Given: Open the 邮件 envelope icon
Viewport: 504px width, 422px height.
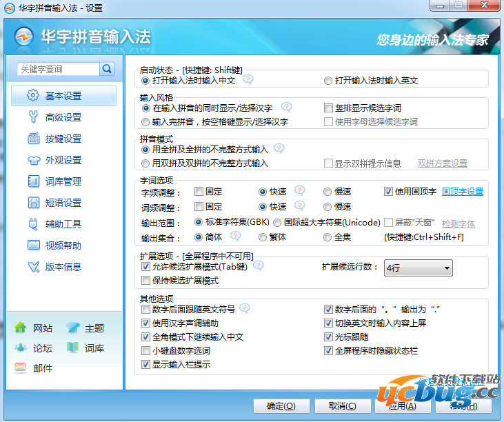Looking at the screenshot, I should click(x=20, y=368).
